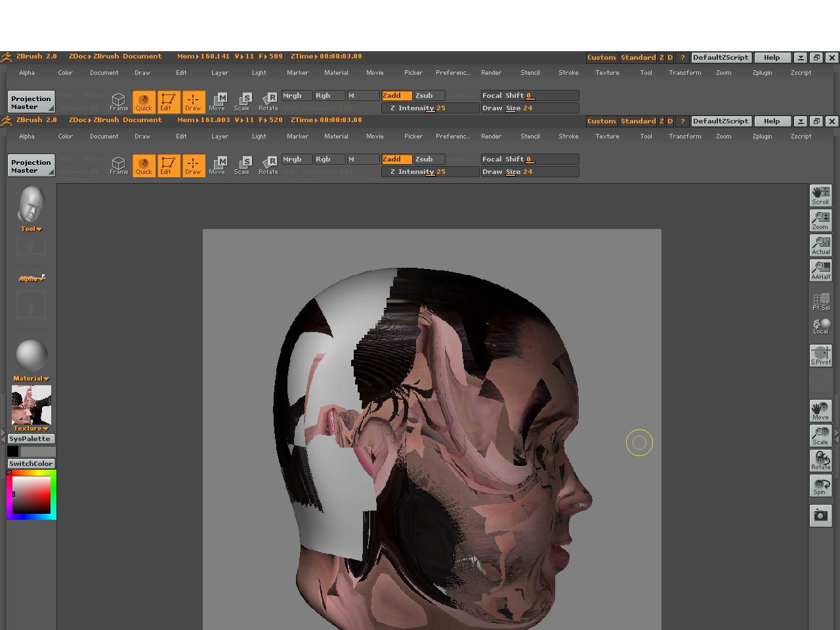The image size is (840, 630).
Task: Click the right-panel Rotate view icon
Action: (820, 461)
